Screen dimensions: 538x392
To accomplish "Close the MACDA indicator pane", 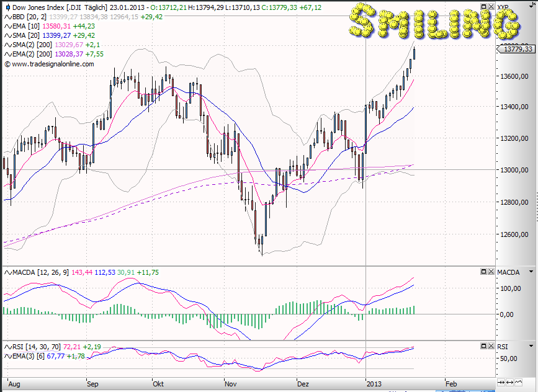I will [x=490, y=272].
